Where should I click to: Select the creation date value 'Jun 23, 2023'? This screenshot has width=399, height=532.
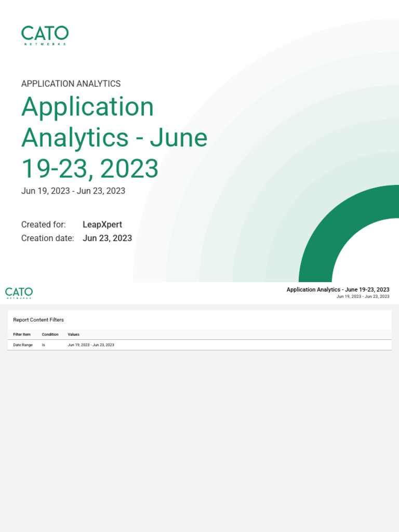(x=107, y=238)
